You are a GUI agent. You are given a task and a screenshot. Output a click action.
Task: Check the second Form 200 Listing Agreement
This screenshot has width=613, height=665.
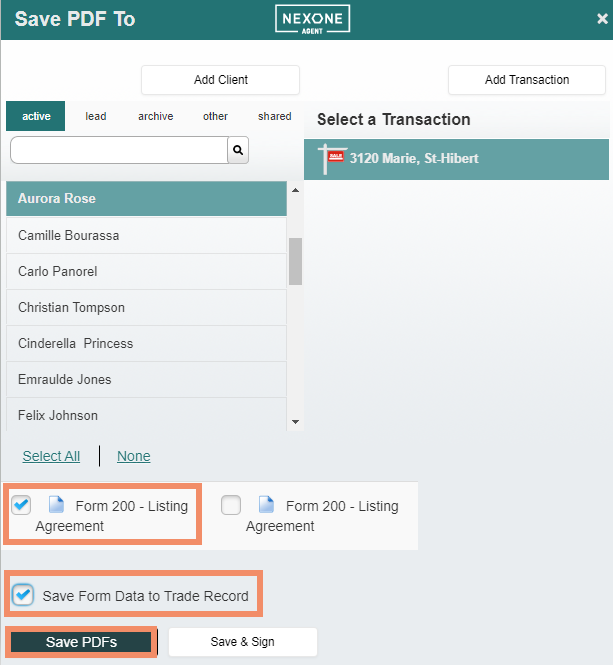[x=231, y=505]
